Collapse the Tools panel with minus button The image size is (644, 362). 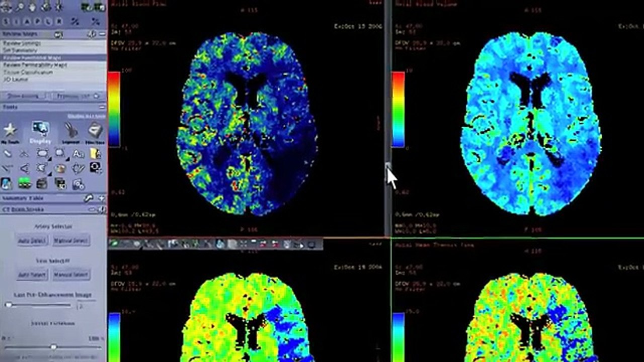coord(102,107)
